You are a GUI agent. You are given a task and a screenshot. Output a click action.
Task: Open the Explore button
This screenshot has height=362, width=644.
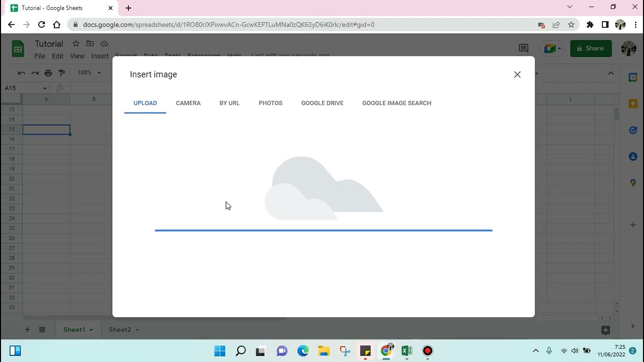606,330
